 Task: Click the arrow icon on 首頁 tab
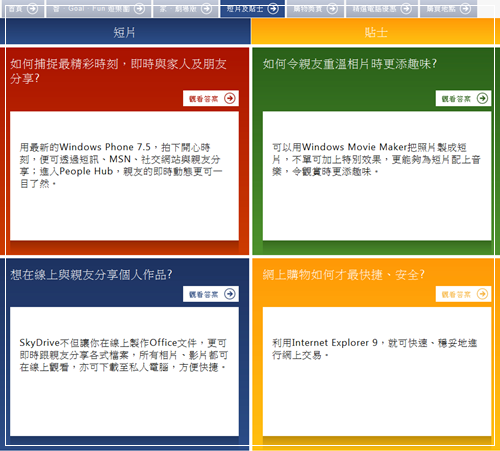32,9
